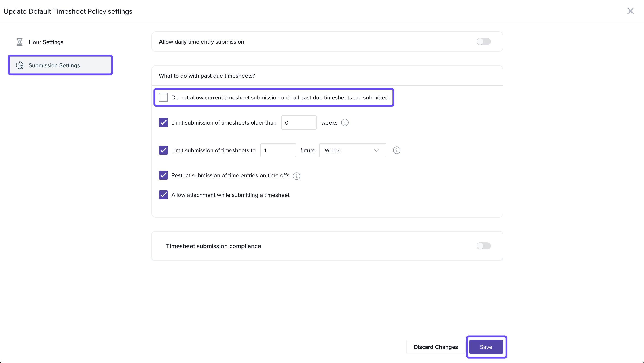This screenshot has width=644, height=363.
Task: Uncheck Restrict submission on time offs
Action: click(x=163, y=175)
